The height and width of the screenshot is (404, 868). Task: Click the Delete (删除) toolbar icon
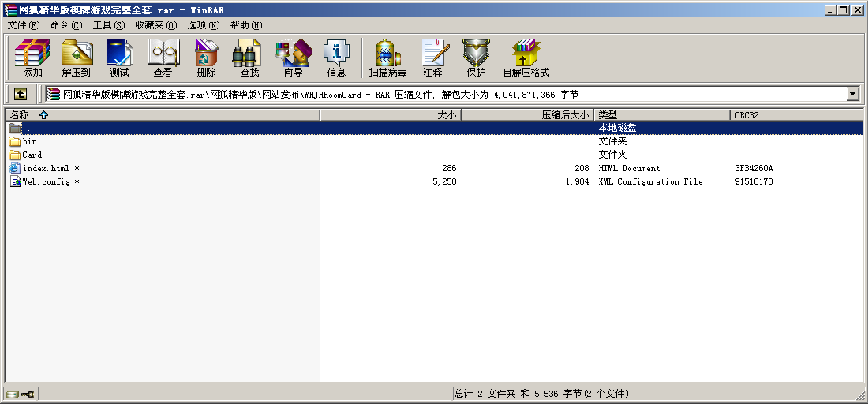[x=206, y=58]
